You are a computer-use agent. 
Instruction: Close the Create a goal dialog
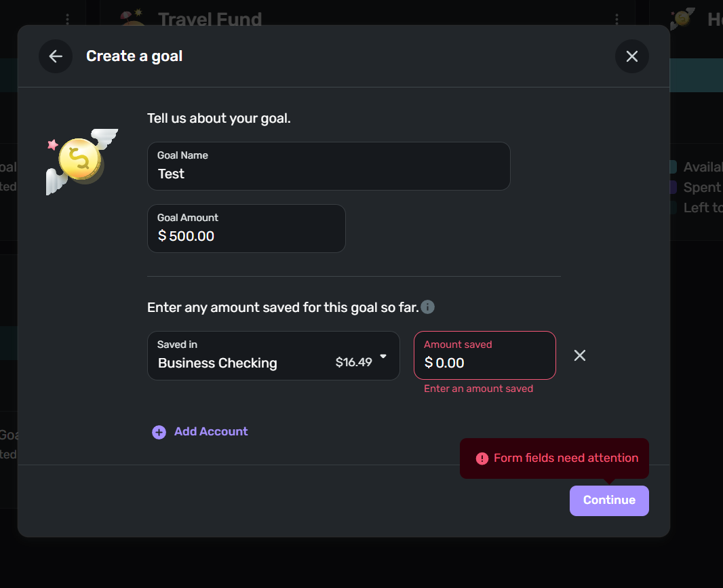631,56
